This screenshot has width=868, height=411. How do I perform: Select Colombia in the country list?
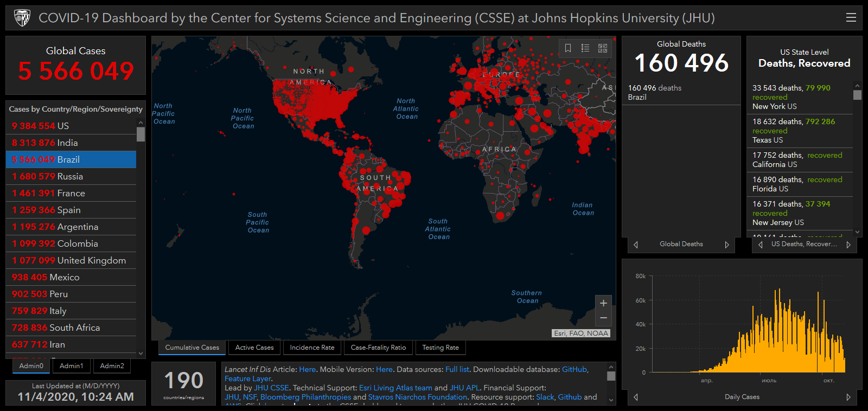71,243
